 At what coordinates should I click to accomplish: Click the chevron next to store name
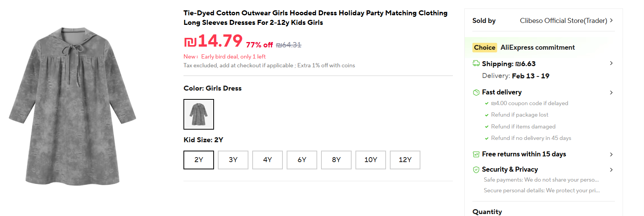611,20
